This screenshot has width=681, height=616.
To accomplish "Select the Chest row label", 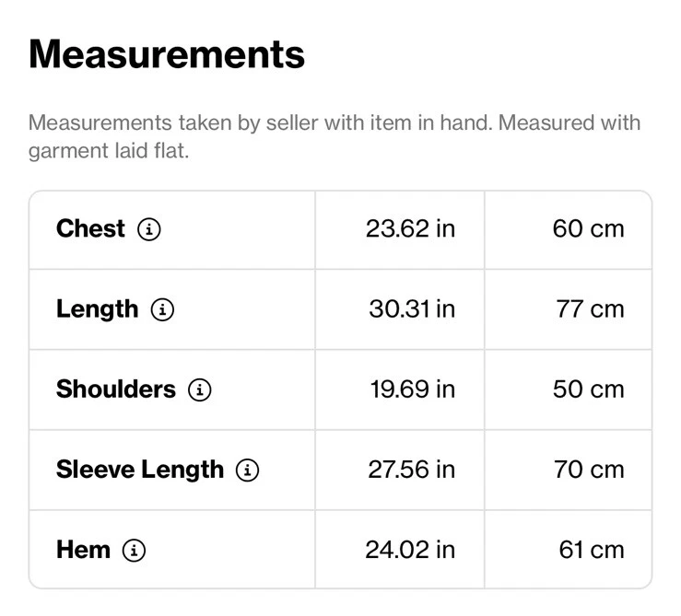I will (x=90, y=228).
